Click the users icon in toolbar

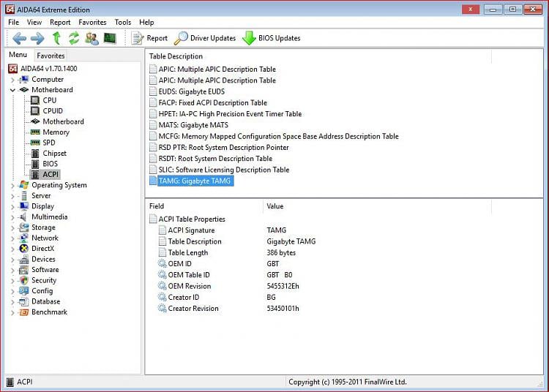pyautogui.click(x=91, y=38)
